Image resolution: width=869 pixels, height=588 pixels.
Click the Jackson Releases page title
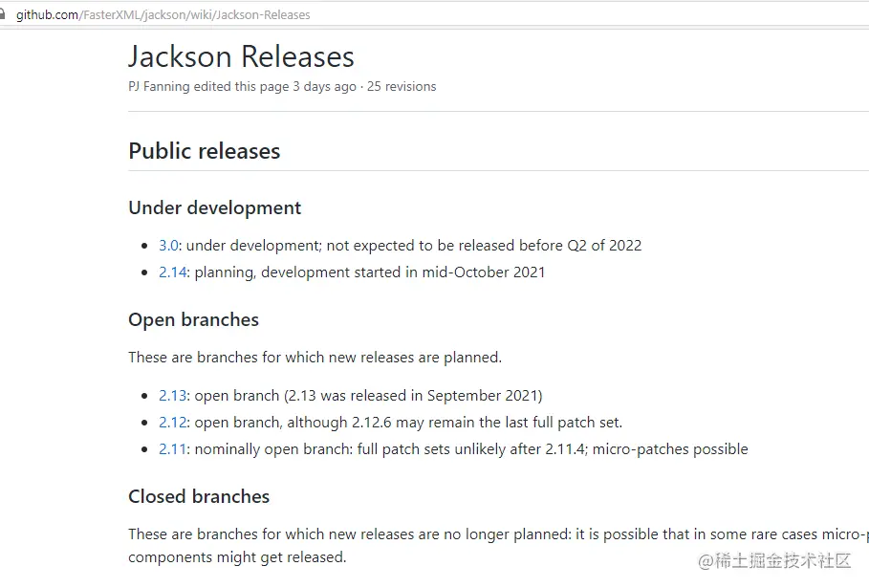point(241,56)
